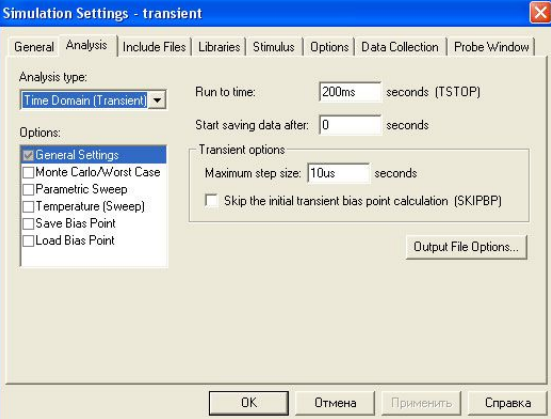Go to the Data Collection tab
Viewport: 551px width, 419px height.
(x=400, y=47)
